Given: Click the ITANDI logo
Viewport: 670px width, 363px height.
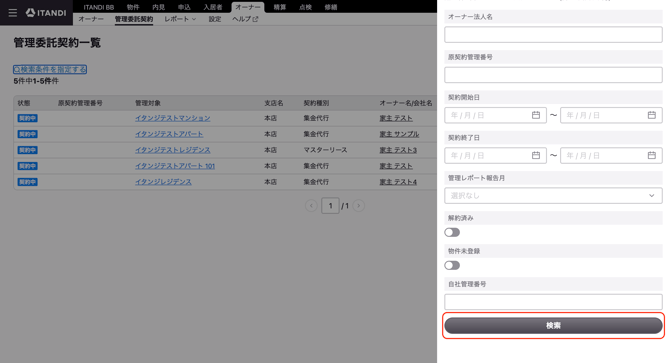Looking at the screenshot, I should pos(46,13).
